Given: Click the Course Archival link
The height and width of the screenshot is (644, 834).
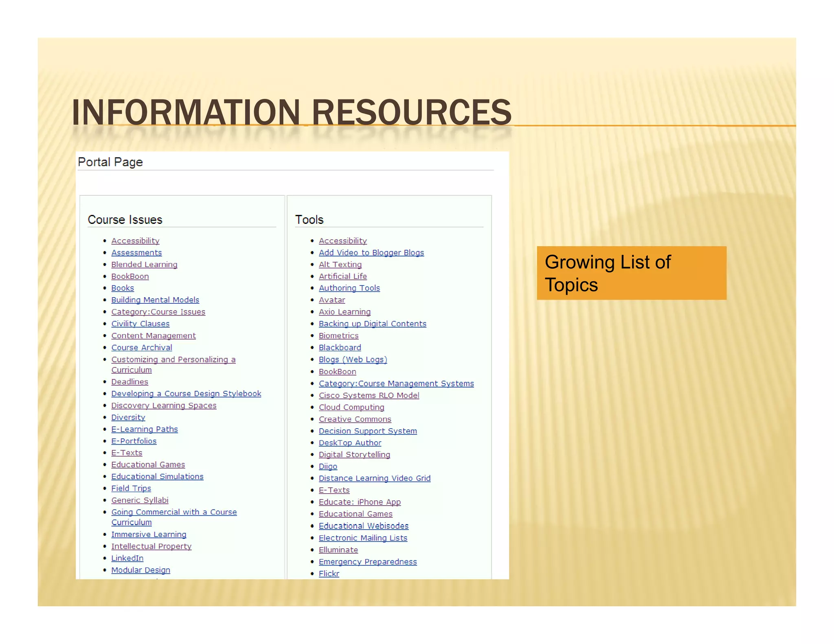Looking at the screenshot, I should click(142, 348).
